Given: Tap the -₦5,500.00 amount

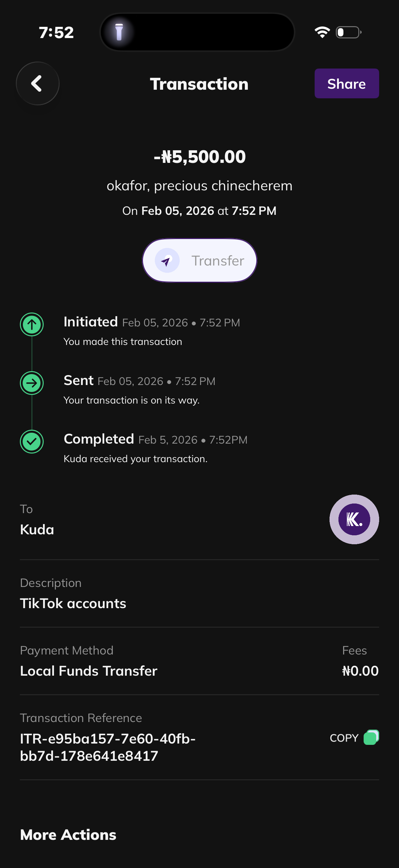Looking at the screenshot, I should (199, 157).
